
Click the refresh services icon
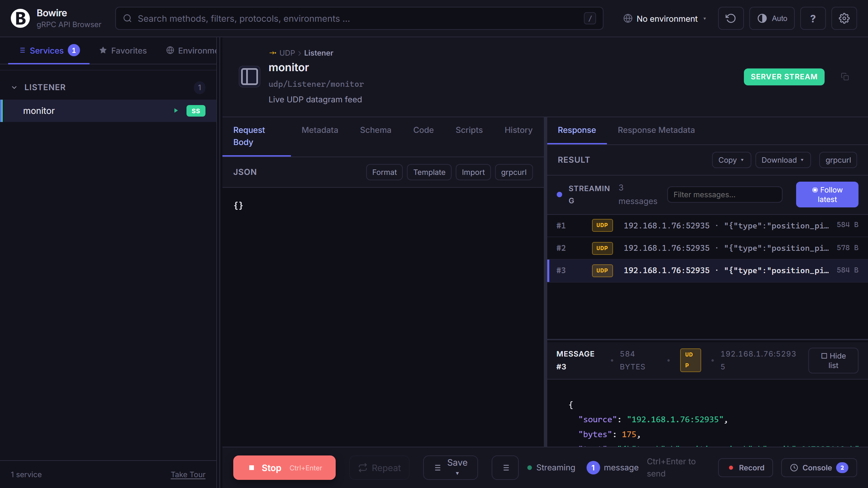731,18
